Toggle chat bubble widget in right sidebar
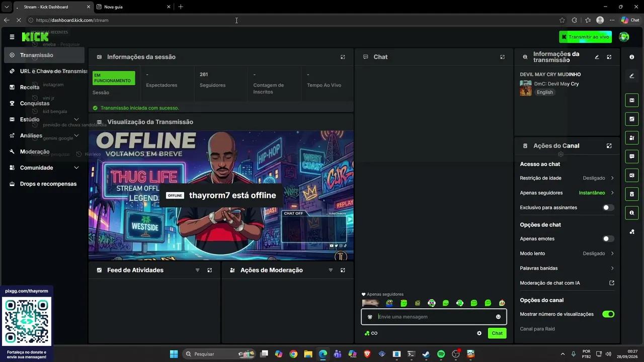 tap(632, 156)
